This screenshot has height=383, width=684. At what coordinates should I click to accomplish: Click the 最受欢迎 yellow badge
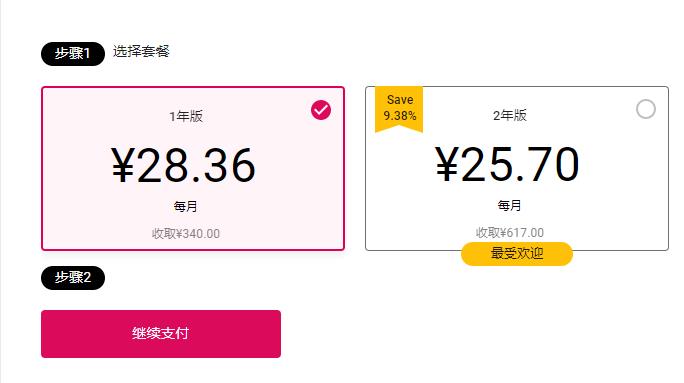coord(517,253)
